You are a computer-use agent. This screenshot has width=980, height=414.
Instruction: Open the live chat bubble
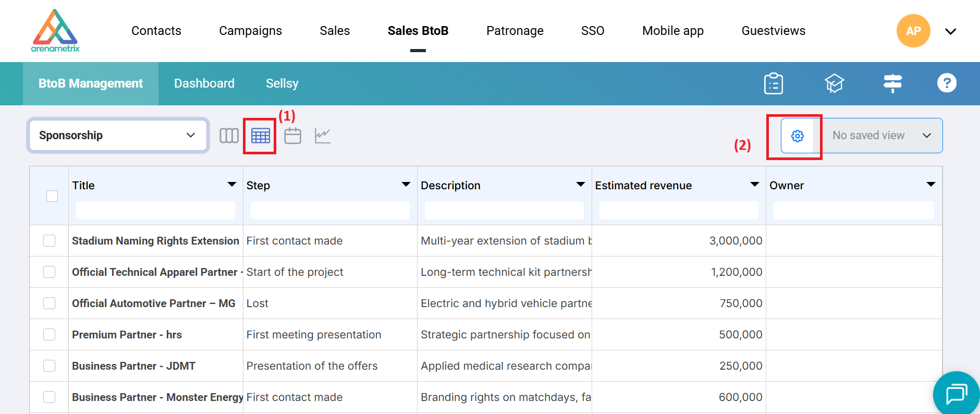pyautogui.click(x=956, y=394)
